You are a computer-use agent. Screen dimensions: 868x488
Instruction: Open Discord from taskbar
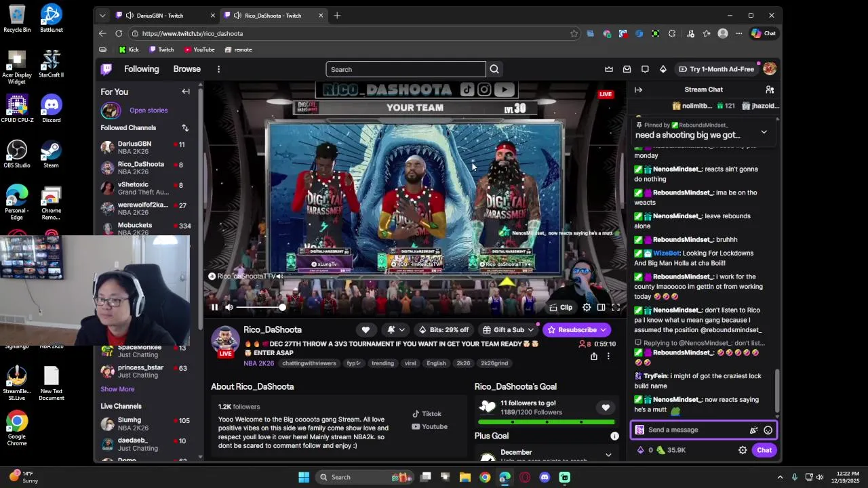tap(545, 477)
